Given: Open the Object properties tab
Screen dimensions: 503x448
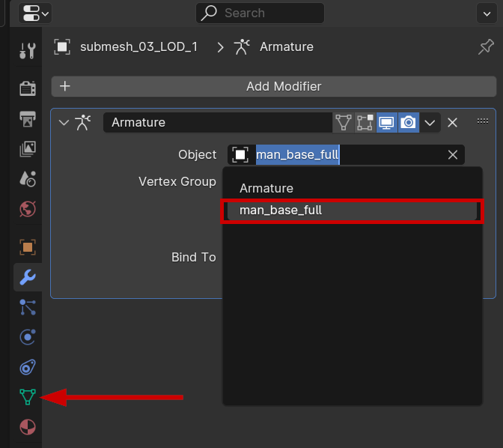Looking at the screenshot, I should pyautogui.click(x=28, y=246).
